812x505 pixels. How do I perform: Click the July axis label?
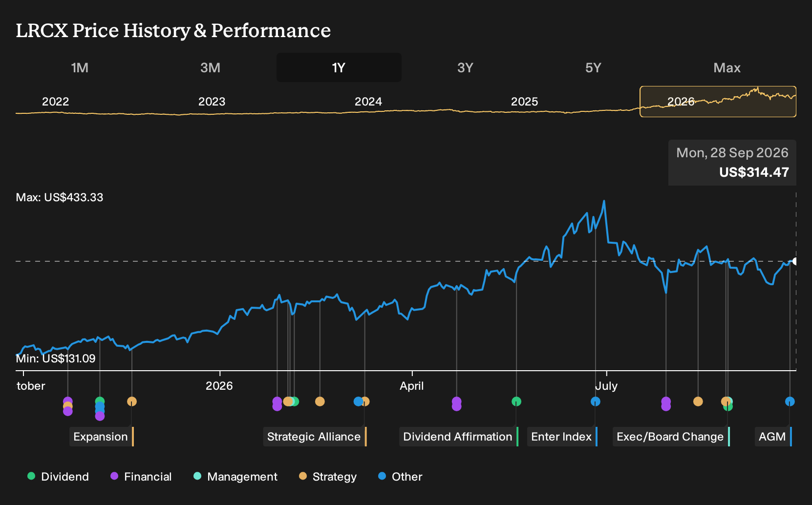tap(606, 386)
